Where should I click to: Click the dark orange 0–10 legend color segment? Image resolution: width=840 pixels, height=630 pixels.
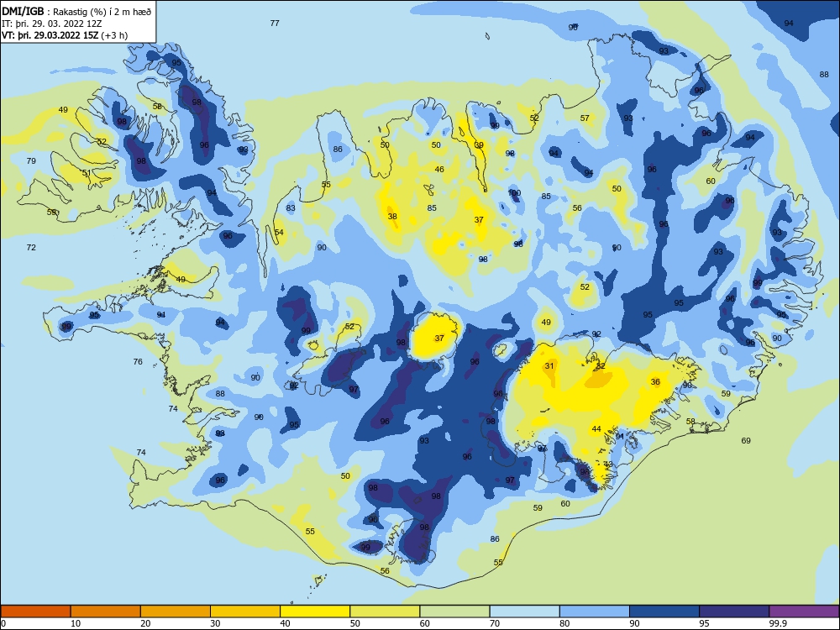click(x=35, y=612)
